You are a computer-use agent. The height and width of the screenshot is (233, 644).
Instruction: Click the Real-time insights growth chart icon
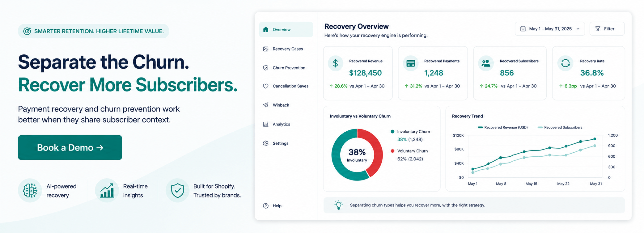[x=107, y=190]
